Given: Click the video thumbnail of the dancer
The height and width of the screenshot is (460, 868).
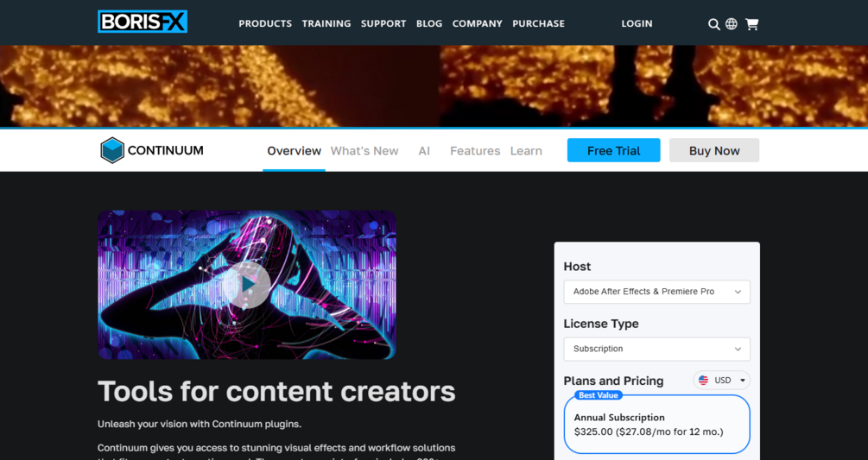Looking at the screenshot, I should click(247, 285).
